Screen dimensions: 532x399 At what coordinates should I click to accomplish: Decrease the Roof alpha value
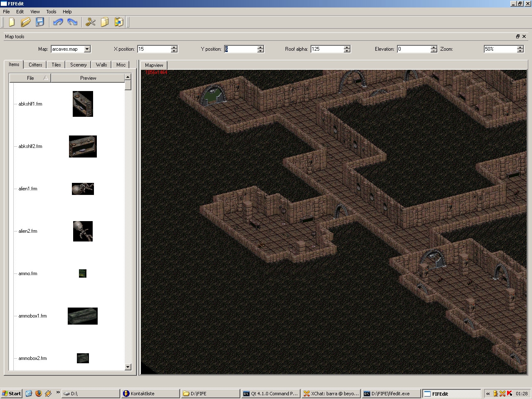(x=347, y=51)
